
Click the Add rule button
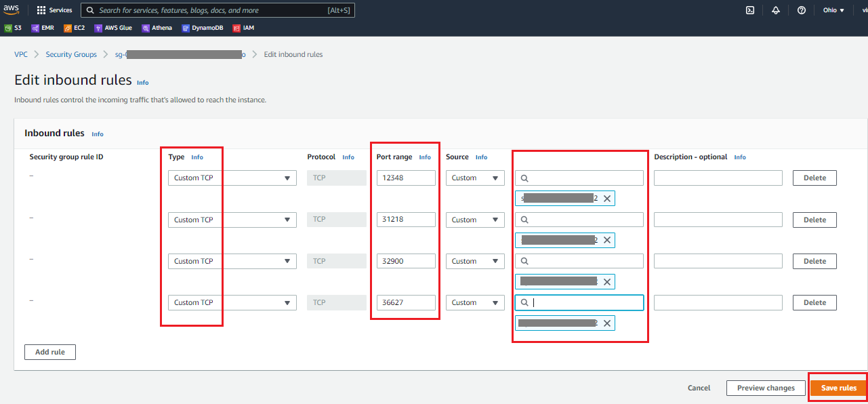(x=49, y=352)
